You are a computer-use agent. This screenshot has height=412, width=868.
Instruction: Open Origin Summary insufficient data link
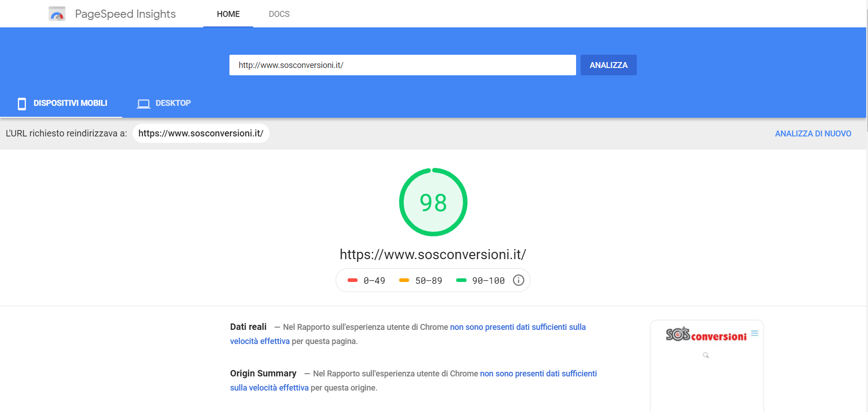click(x=538, y=374)
